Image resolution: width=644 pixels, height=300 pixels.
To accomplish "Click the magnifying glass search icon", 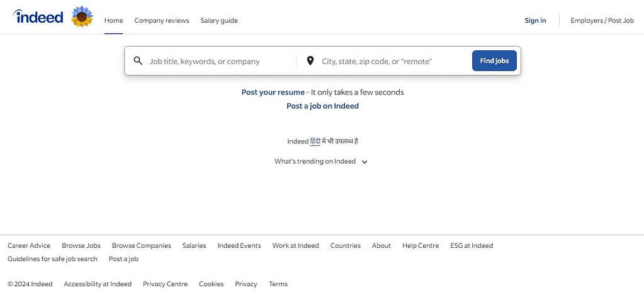I will pos(138,61).
